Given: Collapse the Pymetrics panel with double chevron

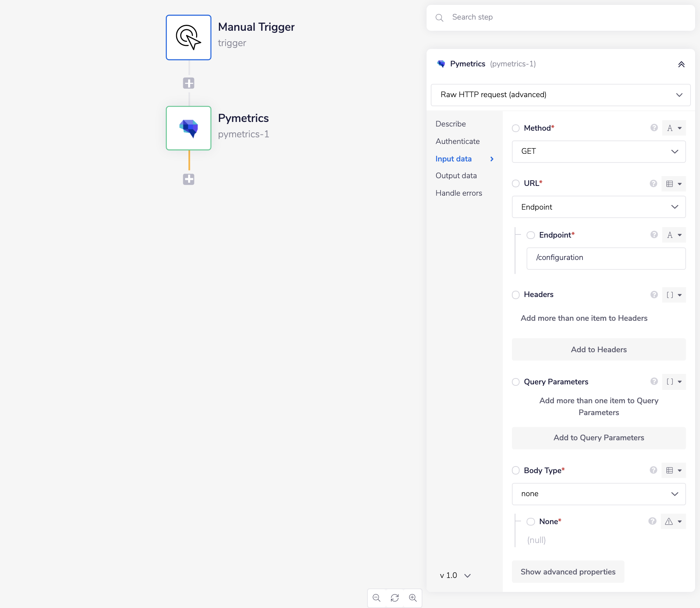Looking at the screenshot, I should pyautogui.click(x=681, y=64).
